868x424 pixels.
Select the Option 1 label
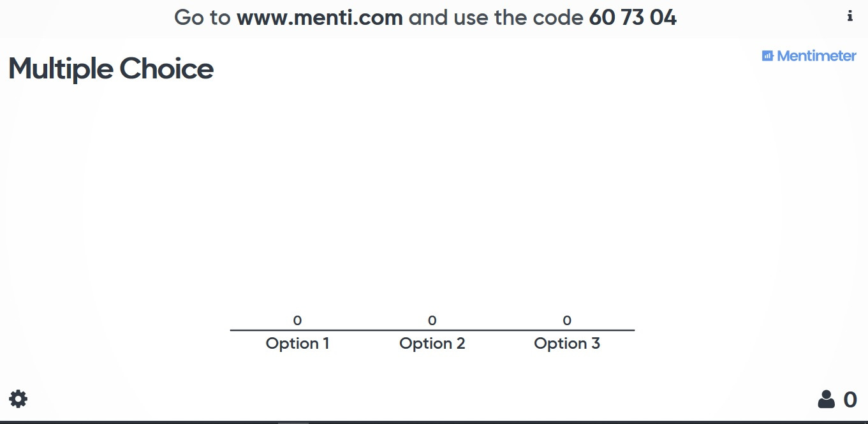pos(297,344)
